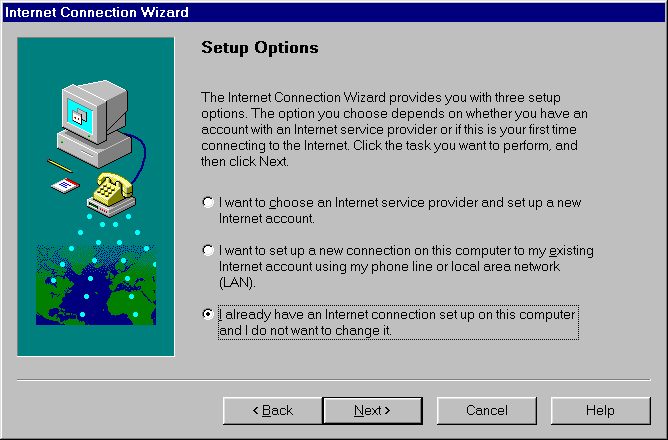The image size is (668, 440).
Task: Go to the previous page with Back
Action: (x=273, y=411)
